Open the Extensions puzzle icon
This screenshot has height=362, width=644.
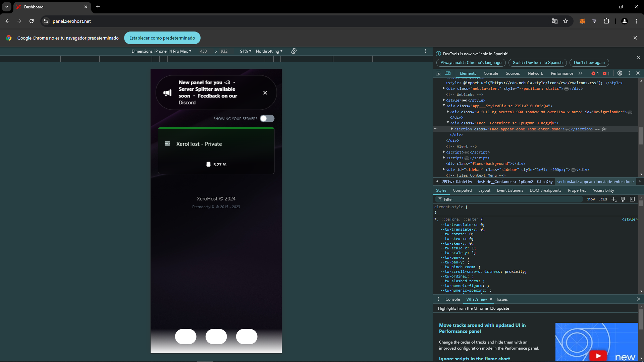pyautogui.click(x=606, y=21)
